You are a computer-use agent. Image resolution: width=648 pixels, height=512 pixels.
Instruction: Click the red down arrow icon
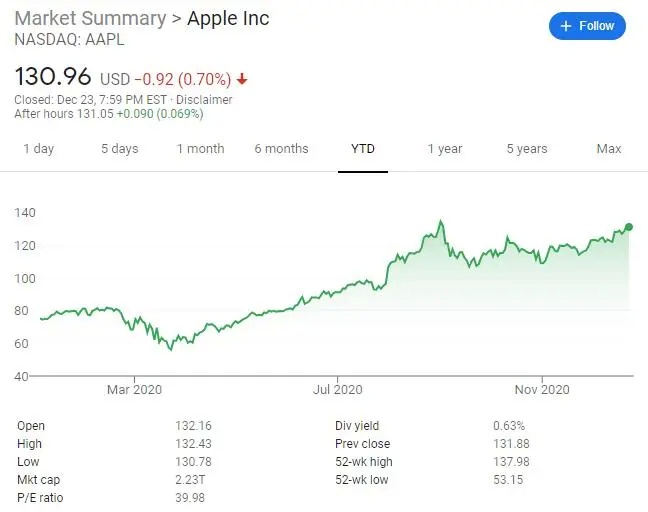242,79
